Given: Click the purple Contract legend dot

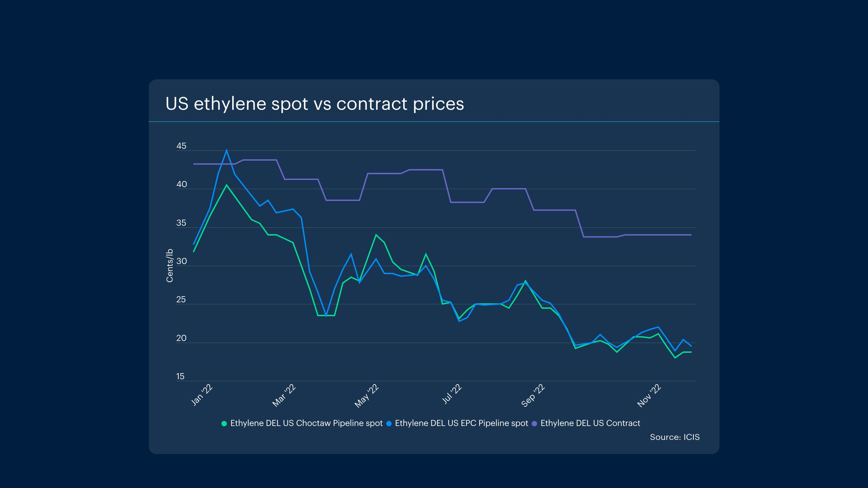Looking at the screenshot, I should point(534,424).
